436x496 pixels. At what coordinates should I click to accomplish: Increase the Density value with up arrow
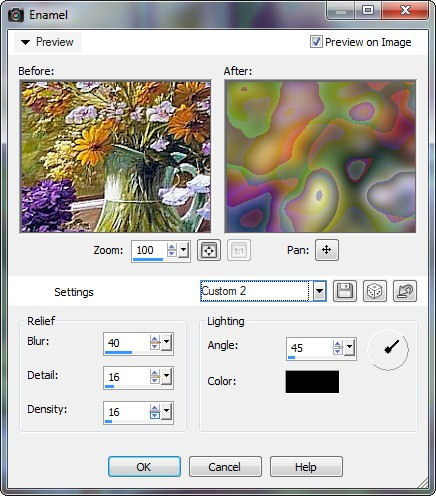coord(154,408)
